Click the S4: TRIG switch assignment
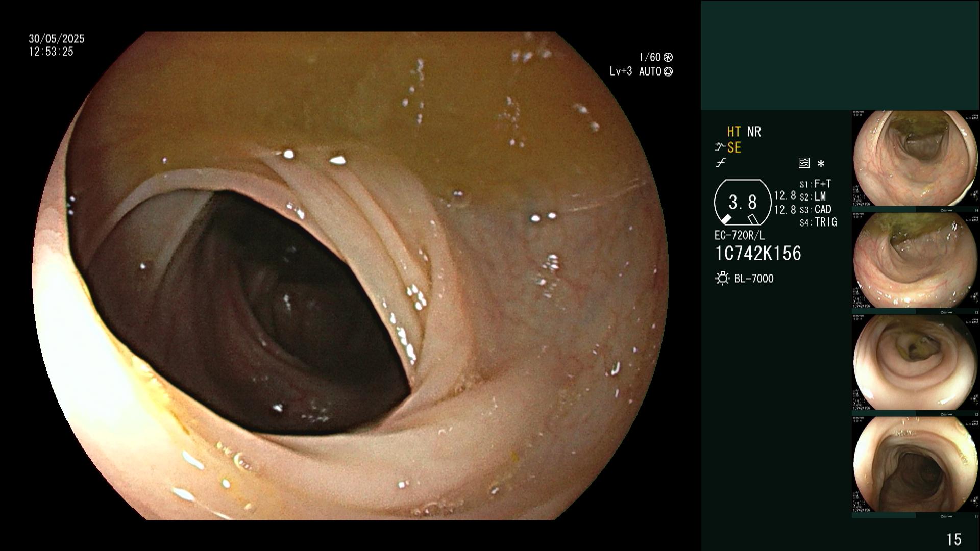This screenshot has width=980, height=551. (x=818, y=222)
